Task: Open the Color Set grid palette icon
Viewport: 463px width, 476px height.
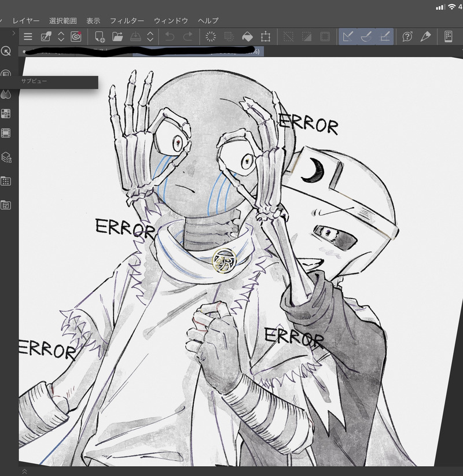Action: tap(6, 113)
